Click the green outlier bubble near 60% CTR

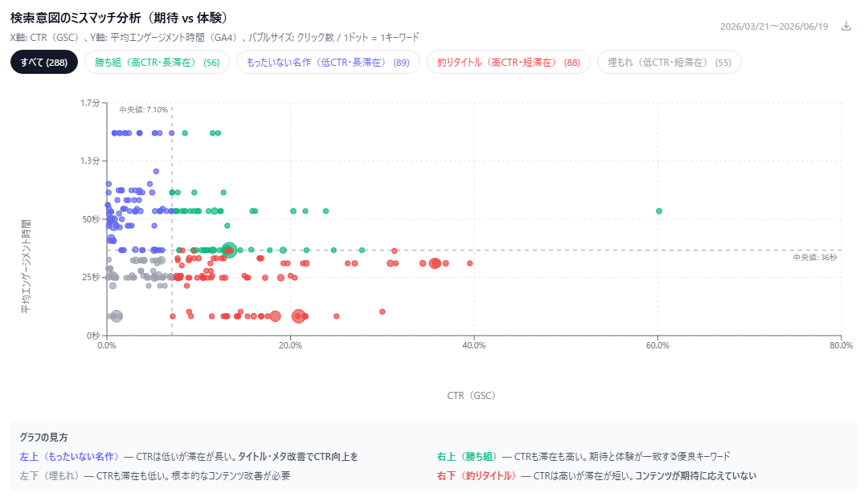pyautogui.click(x=659, y=211)
